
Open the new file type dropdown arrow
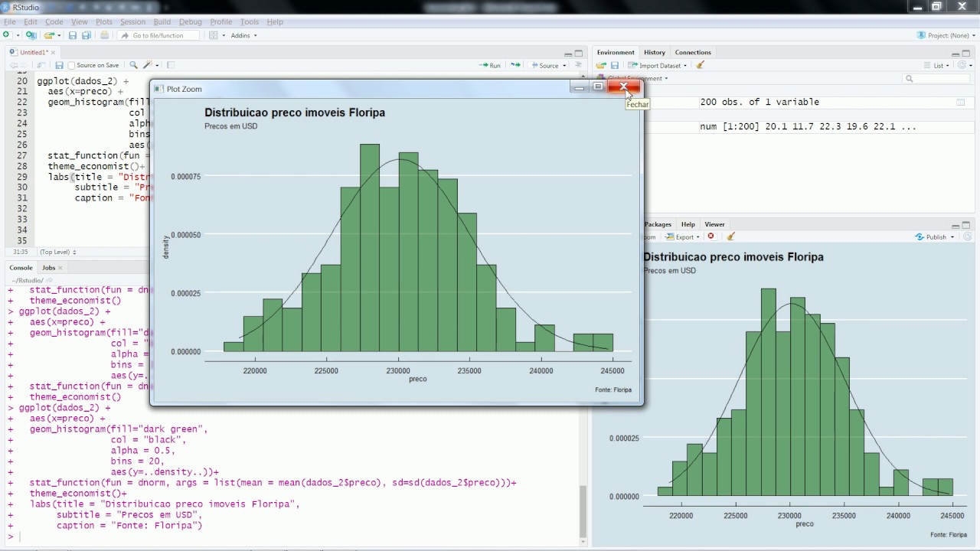point(17,35)
